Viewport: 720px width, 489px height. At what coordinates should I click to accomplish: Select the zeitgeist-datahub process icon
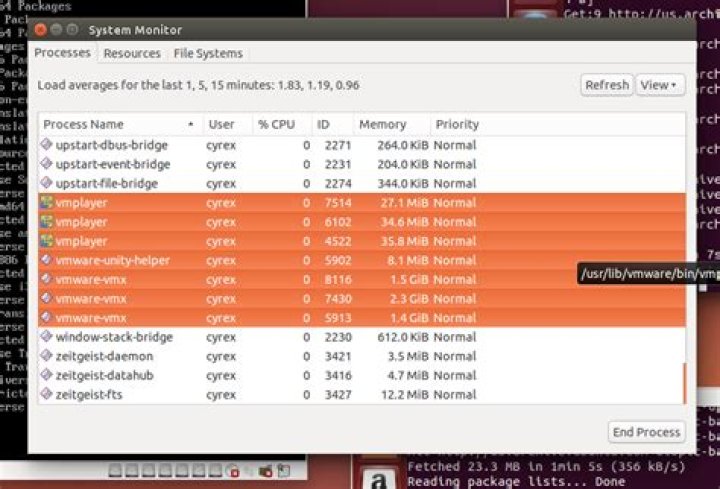click(x=46, y=375)
